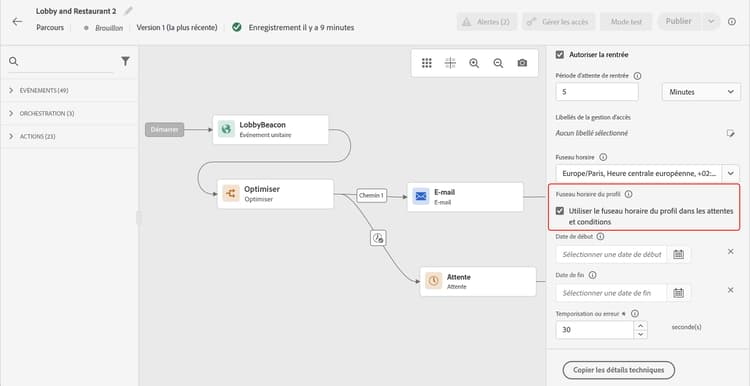Click the Publier button
750x386 pixels.
point(679,22)
